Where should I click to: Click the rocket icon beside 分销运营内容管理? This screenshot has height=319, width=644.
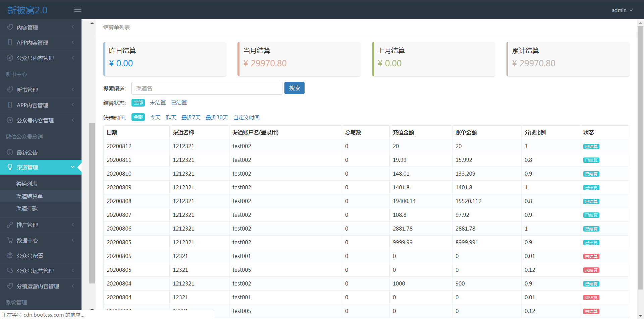coord(10,286)
